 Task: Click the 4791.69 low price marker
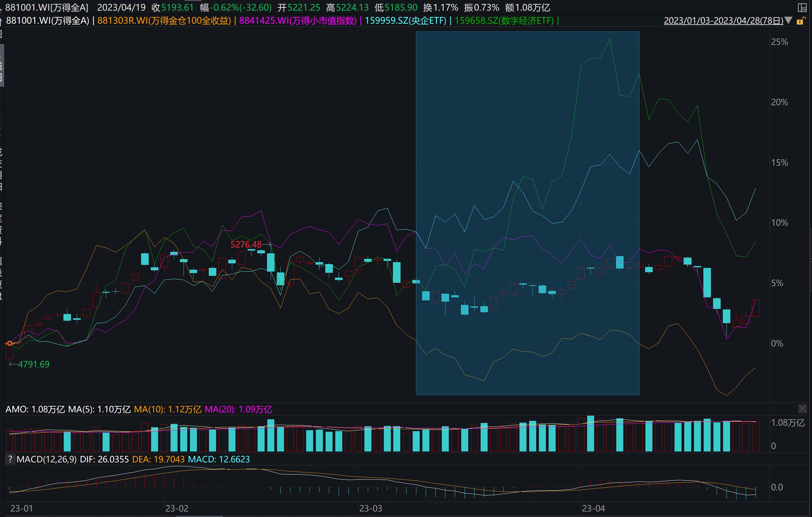33,364
